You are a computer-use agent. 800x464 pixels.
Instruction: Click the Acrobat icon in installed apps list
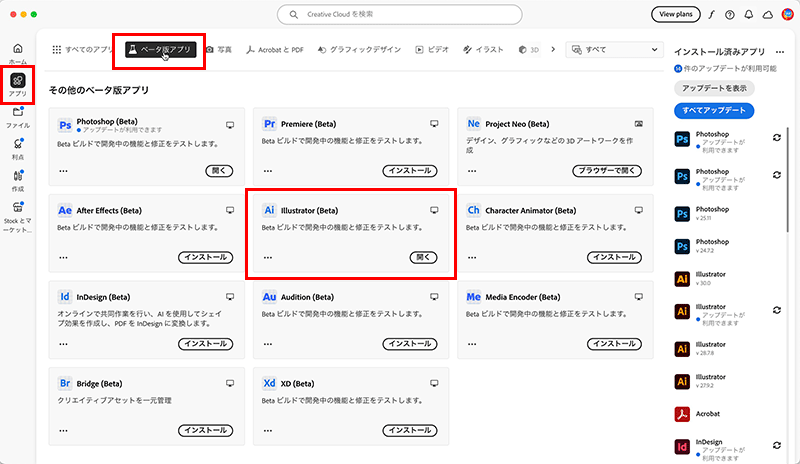click(x=683, y=413)
